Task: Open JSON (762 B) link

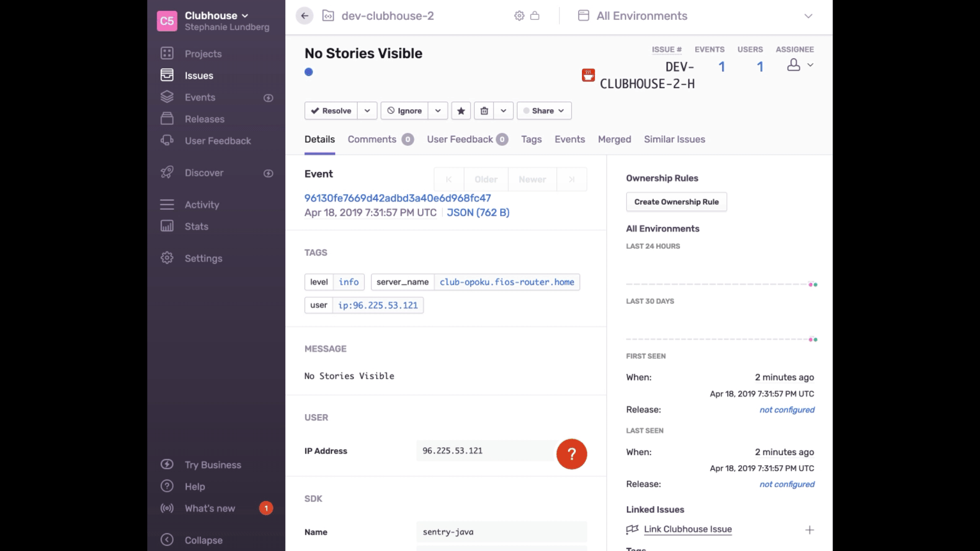Action: pyautogui.click(x=478, y=213)
